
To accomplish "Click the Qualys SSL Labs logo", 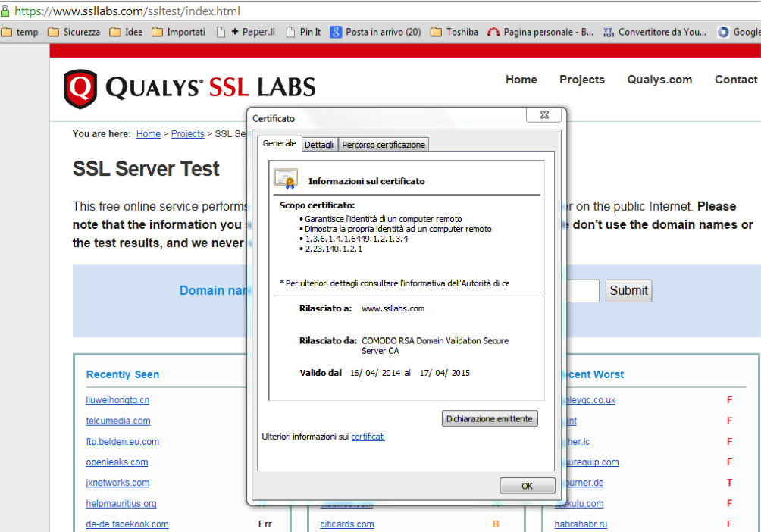I will (x=189, y=89).
